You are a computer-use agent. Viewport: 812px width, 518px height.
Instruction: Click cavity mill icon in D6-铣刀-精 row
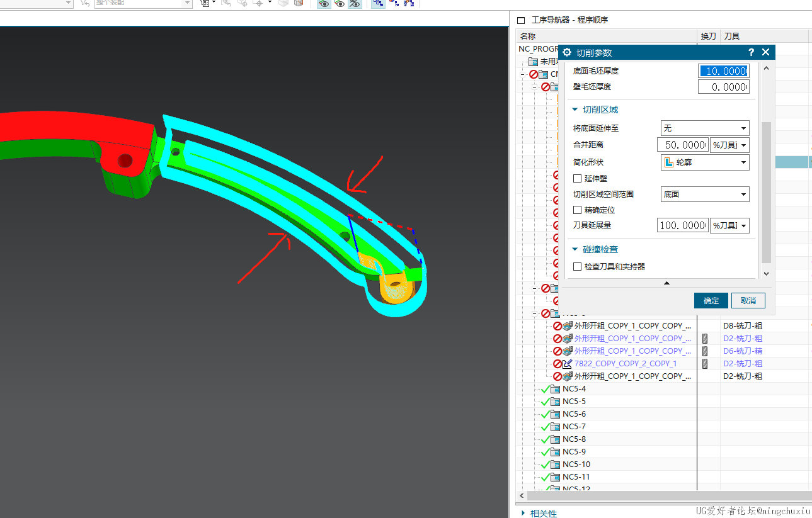[568, 351]
